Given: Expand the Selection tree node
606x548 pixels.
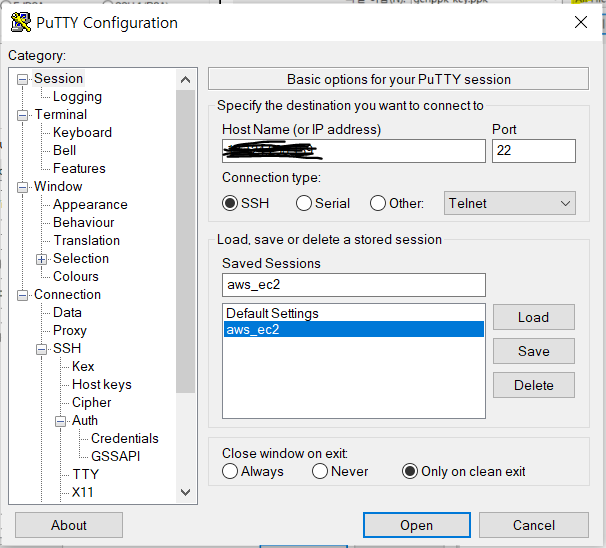Looking at the screenshot, I should click(x=41, y=259).
